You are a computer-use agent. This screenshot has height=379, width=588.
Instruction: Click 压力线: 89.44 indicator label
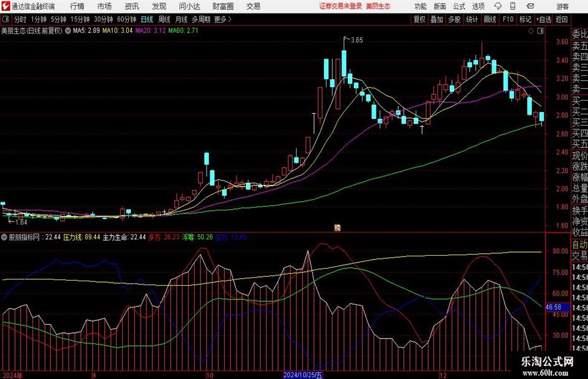tap(82, 237)
